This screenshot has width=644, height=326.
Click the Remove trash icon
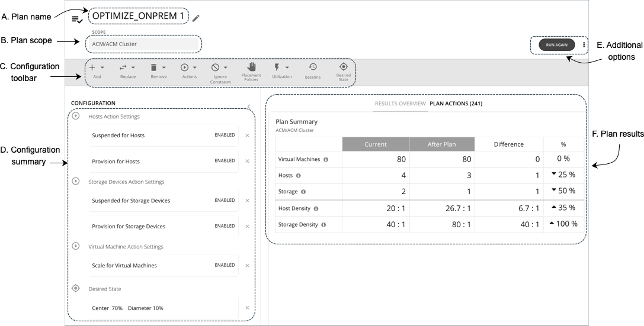pos(153,67)
